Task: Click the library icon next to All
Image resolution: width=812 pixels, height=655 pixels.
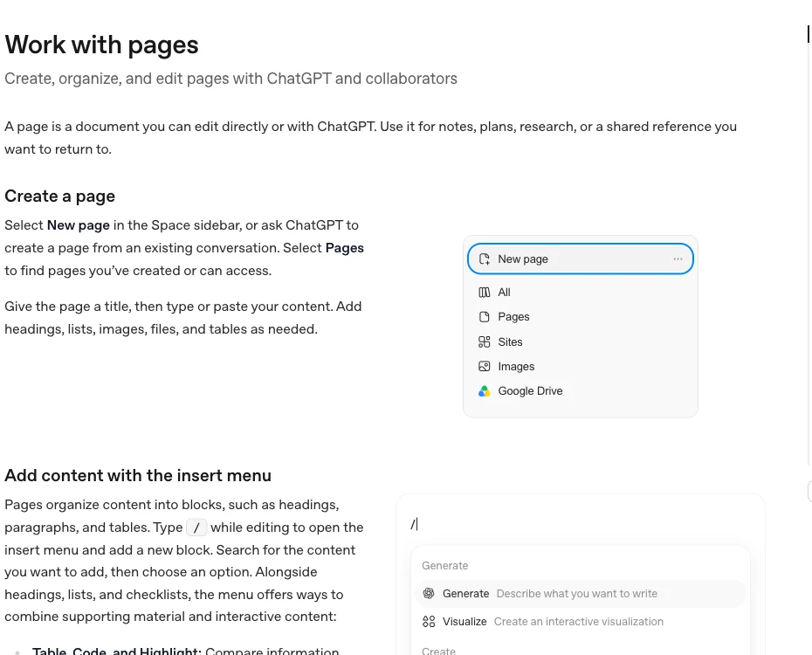Action: (485, 293)
